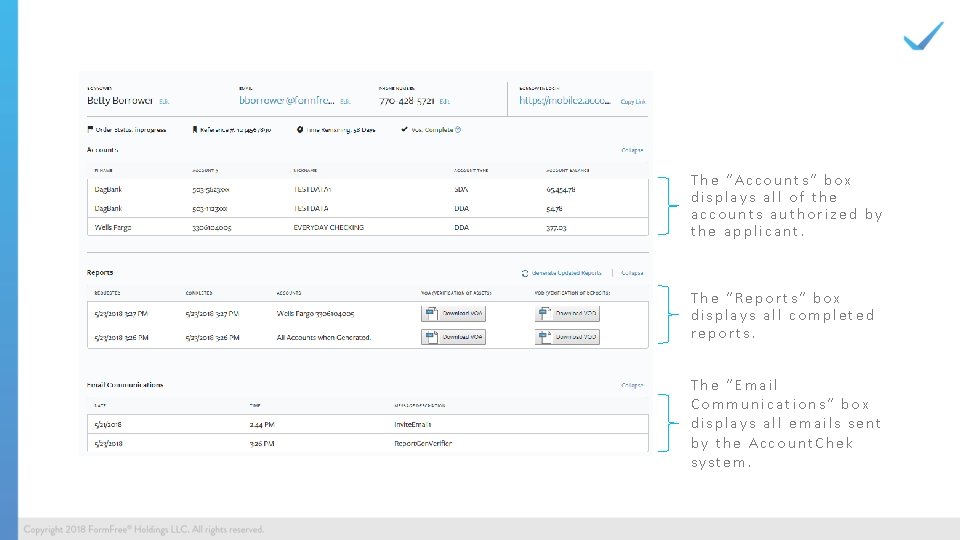Image resolution: width=960 pixels, height=540 pixels.
Task: Download VOD for Wells Fargo report
Action: (x=567, y=313)
